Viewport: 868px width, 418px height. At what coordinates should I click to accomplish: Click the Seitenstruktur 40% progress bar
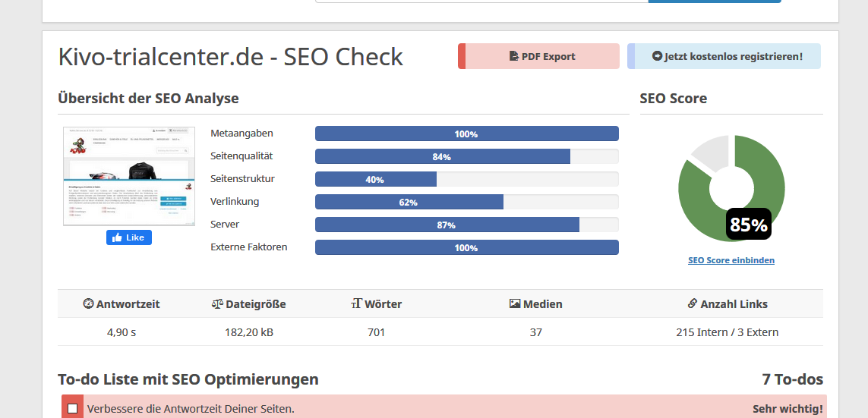click(467, 179)
